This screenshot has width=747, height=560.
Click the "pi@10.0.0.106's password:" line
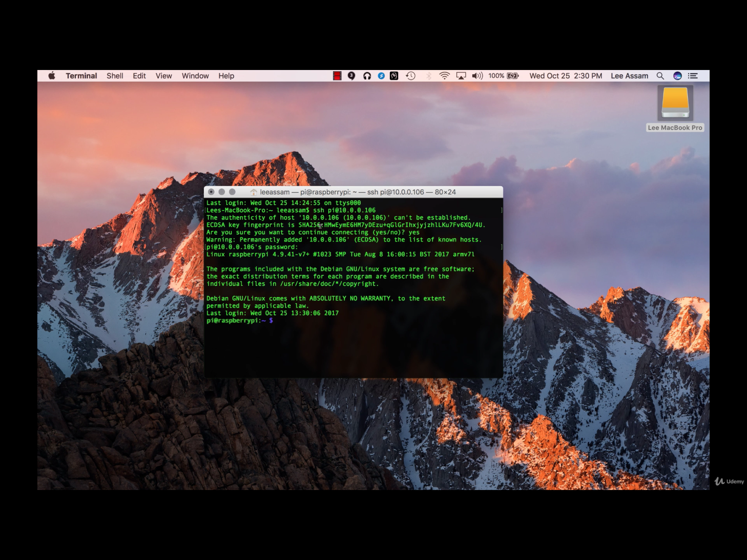[x=252, y=247]
